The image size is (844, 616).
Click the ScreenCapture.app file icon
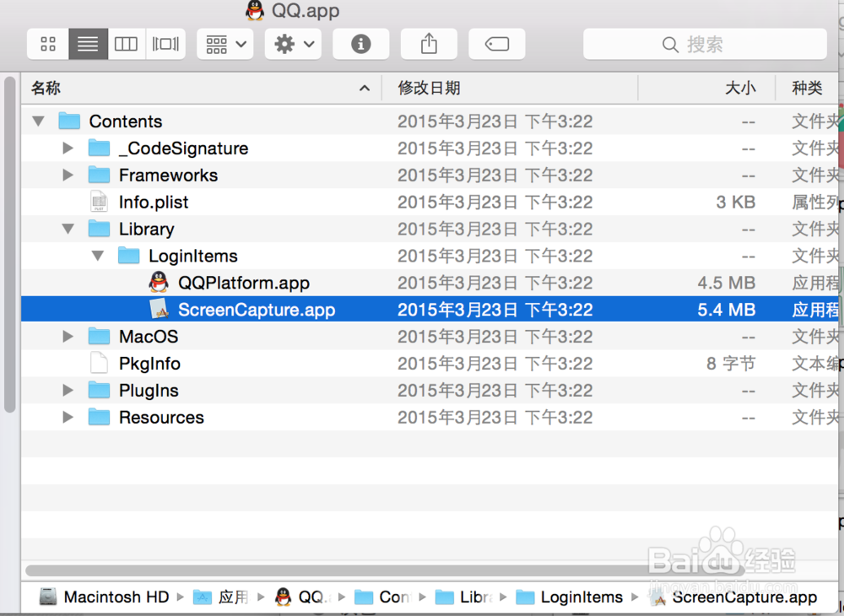(x=159, y=309)
